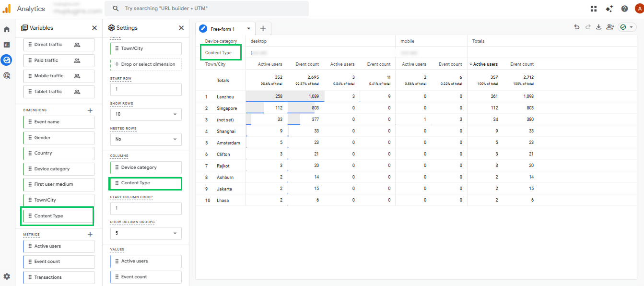The width and height of the screenshot is (644, 286).
Task: Open the Advertising icon in left sidebar
Action: point(7,75)
